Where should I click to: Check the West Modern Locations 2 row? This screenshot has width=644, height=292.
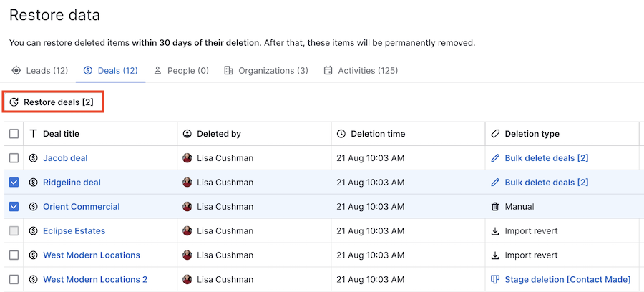(x=14, y=279)
